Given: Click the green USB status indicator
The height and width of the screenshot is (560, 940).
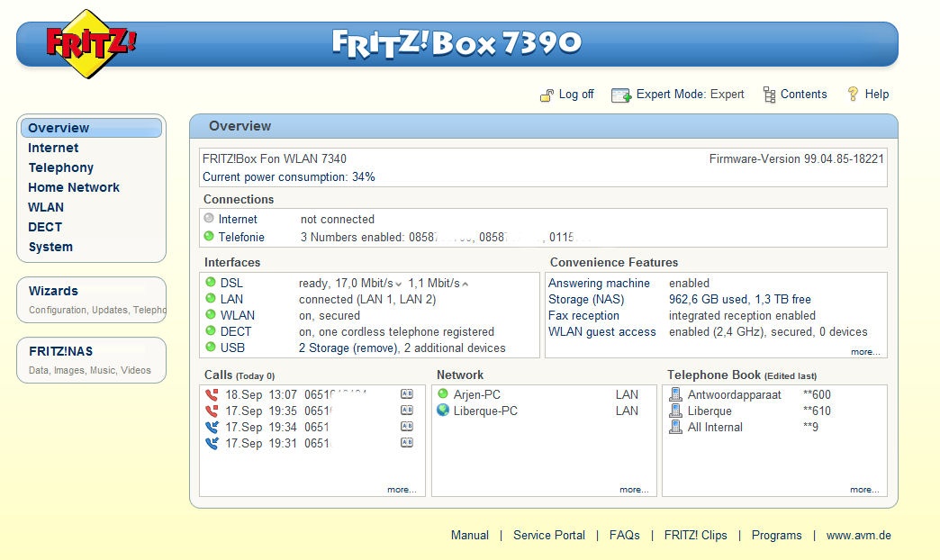Looking at the screenshot, I should 211,347.
